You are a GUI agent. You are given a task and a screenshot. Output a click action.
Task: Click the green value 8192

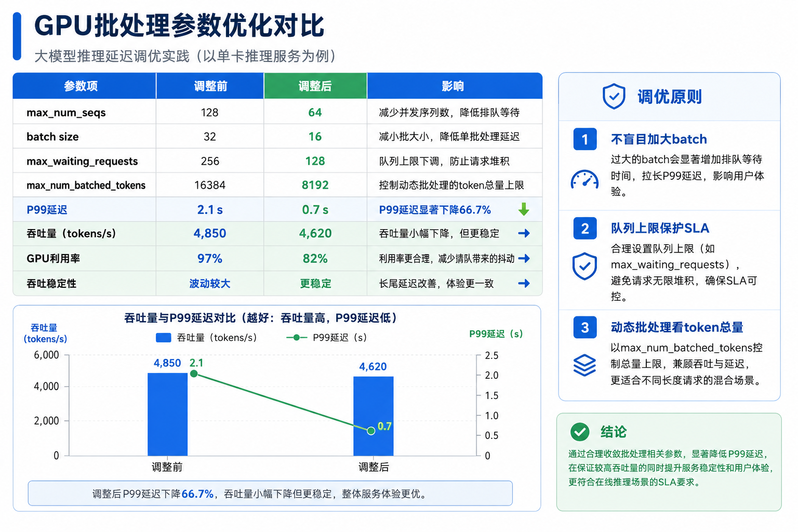pos(315,185)
